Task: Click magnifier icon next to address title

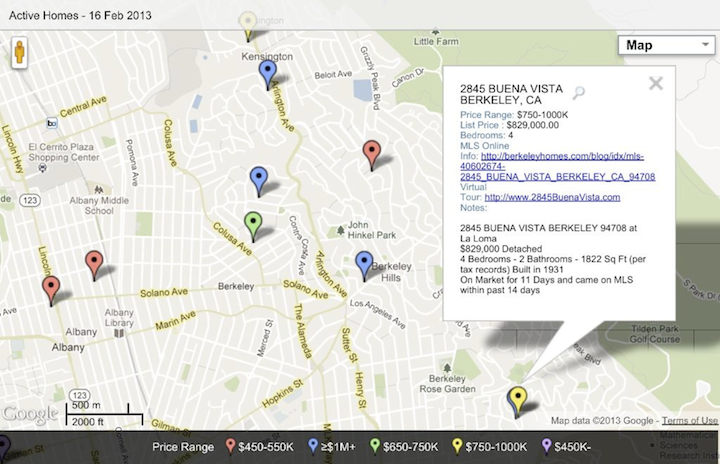Action: (579, 93)
